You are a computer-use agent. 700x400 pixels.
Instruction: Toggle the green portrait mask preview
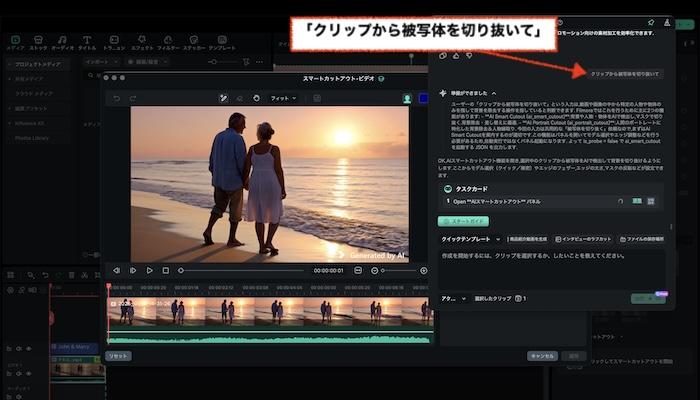(x=407, y=99)
